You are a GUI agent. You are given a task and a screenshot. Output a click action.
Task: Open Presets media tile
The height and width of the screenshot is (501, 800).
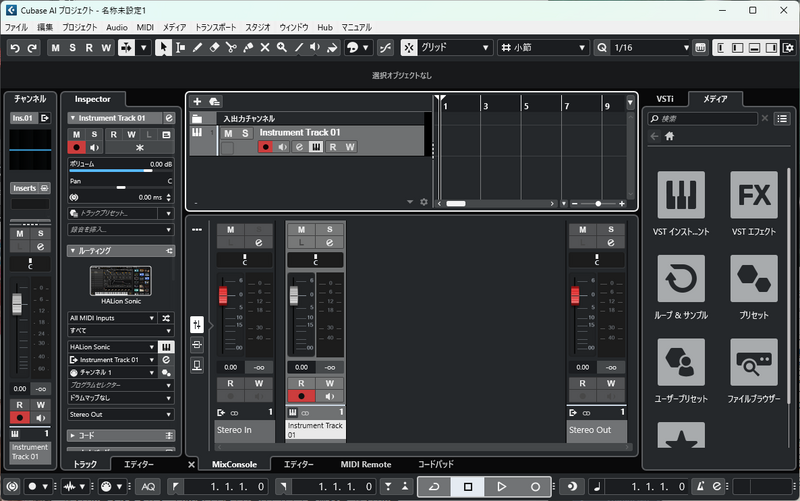[754, 279]
